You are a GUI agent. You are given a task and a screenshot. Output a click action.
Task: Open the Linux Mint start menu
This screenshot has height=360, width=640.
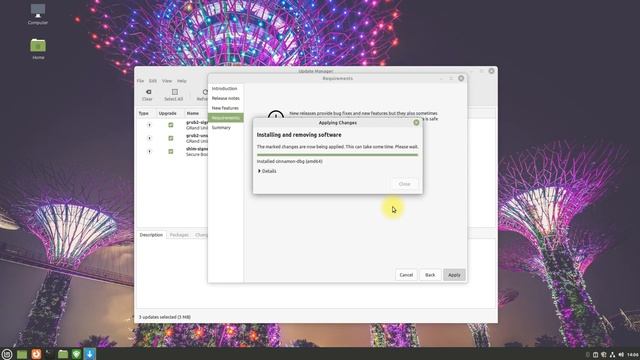pyautogui.click(x=7, y=354)
